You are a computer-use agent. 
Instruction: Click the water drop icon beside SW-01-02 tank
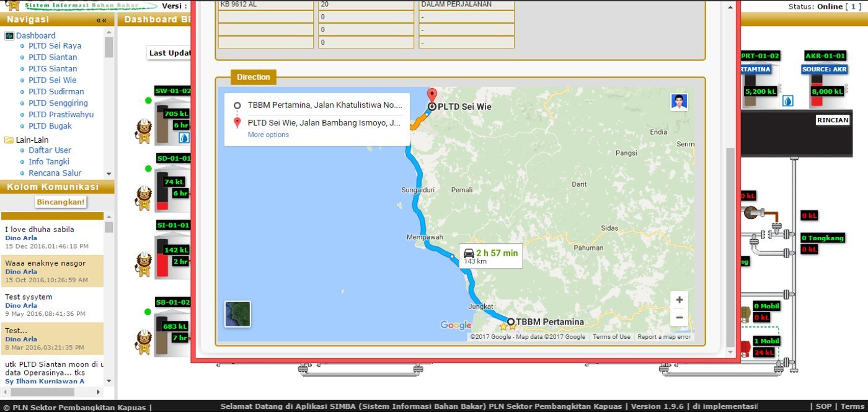pyautogui.click(x=184, y=138)
